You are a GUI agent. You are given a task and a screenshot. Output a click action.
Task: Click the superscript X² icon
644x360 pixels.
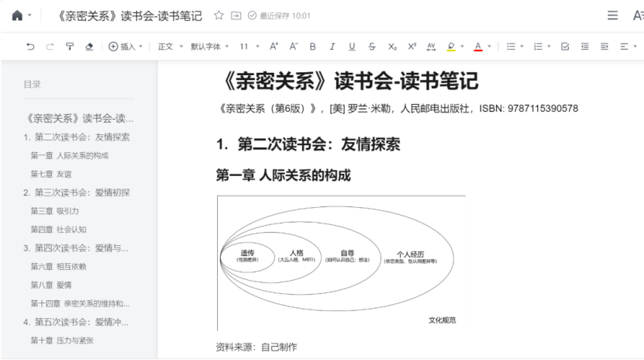[412, 47]
